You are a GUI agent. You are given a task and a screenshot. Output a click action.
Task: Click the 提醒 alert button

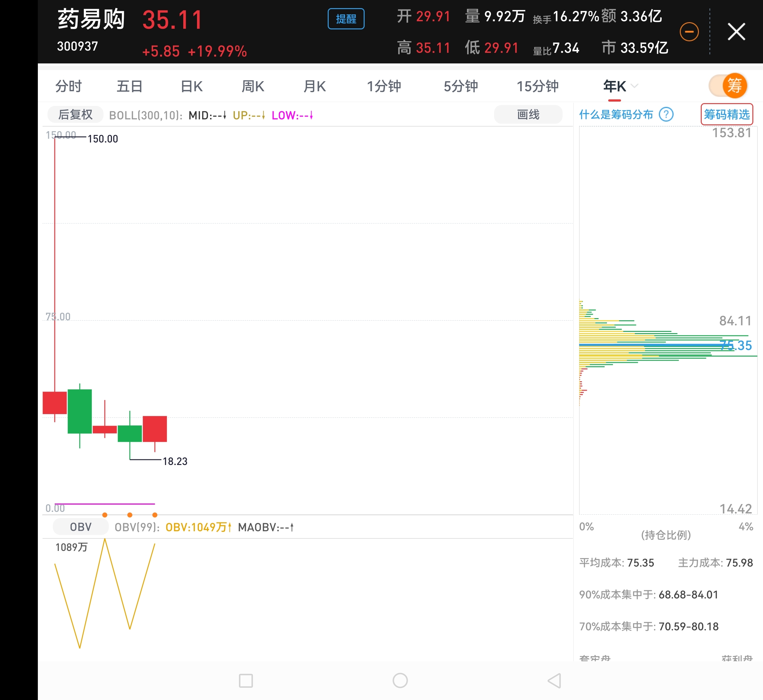coord(346,19)
